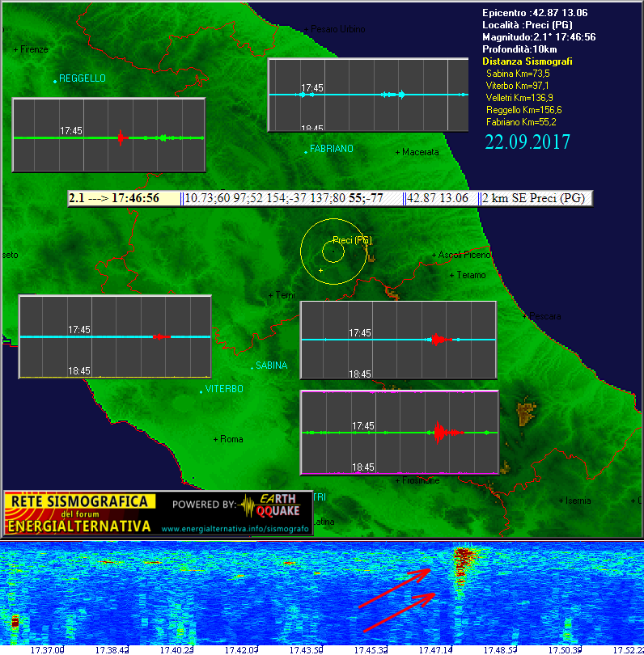The image size is (644, 655).
Task: Click the 17.42.07 spectrogram time label
Action: (242, 650)
